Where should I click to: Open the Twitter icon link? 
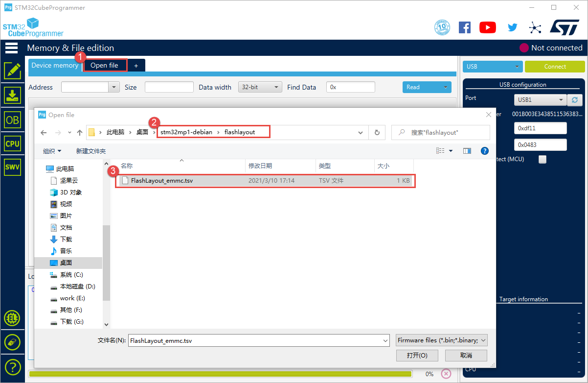[512, 27]
